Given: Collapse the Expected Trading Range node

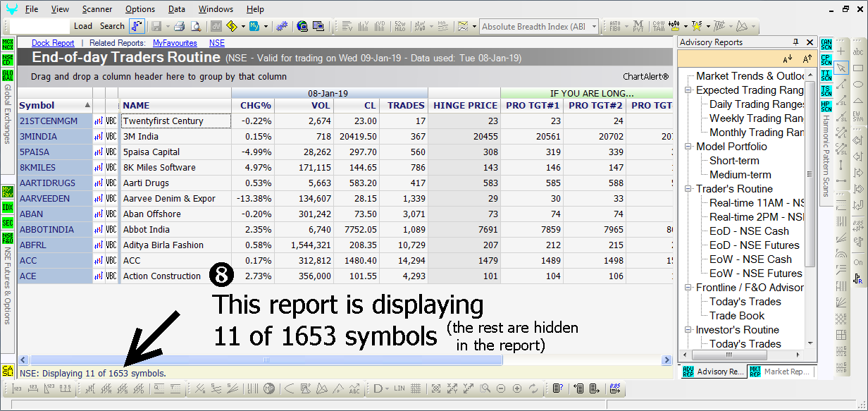Looking at the screenshot, I should pyautogui.click(x=688, y=90).
